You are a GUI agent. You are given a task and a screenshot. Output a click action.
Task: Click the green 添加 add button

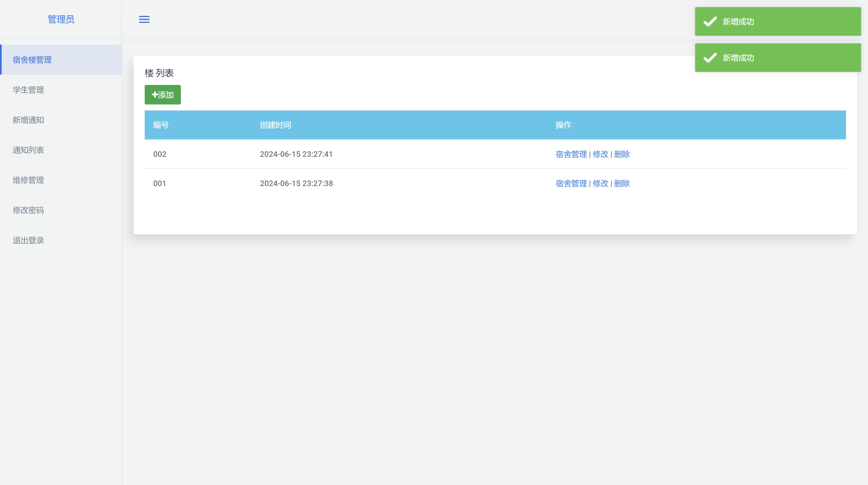[163, 95]
